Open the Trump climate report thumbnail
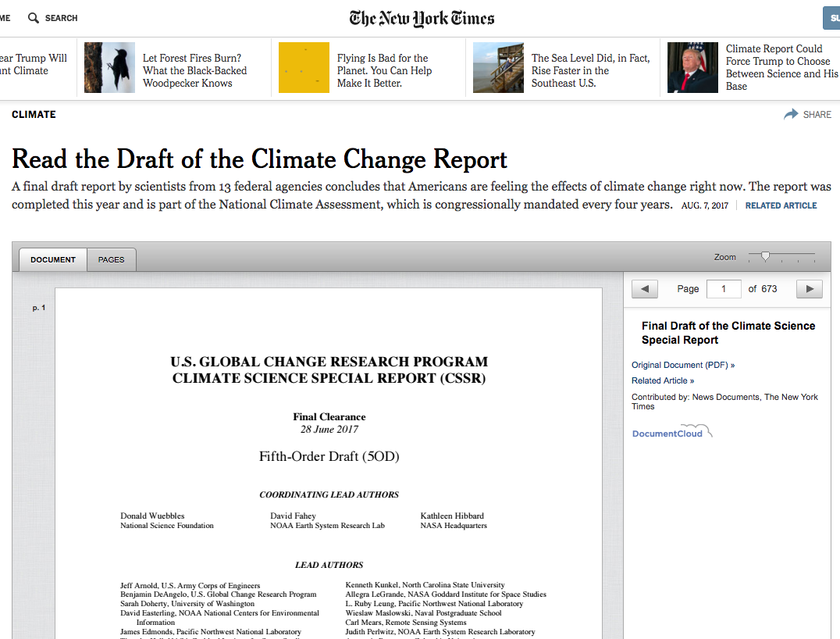The height and width of the screenshot is (639, 840). [692, 67]
